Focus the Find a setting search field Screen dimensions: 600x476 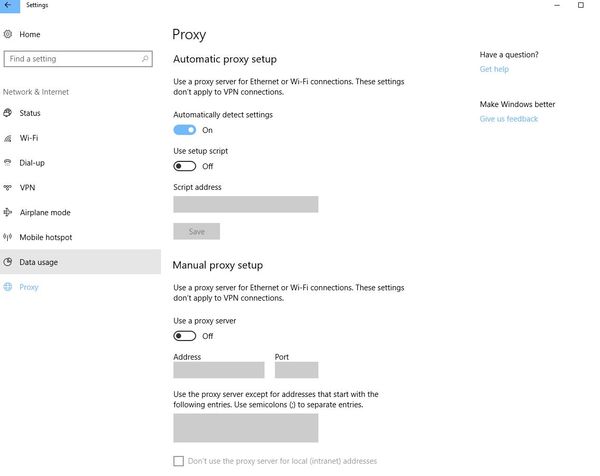[78, 59]
